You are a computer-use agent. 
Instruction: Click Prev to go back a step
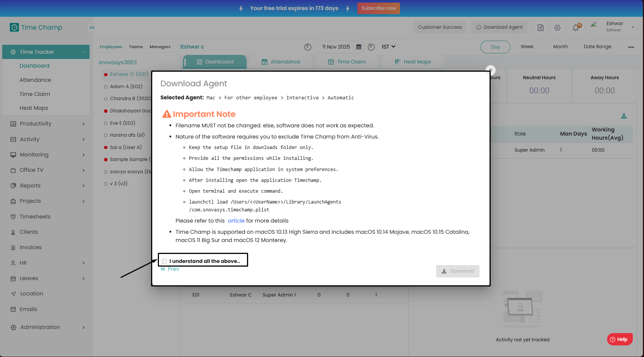[x=170, y=269]
